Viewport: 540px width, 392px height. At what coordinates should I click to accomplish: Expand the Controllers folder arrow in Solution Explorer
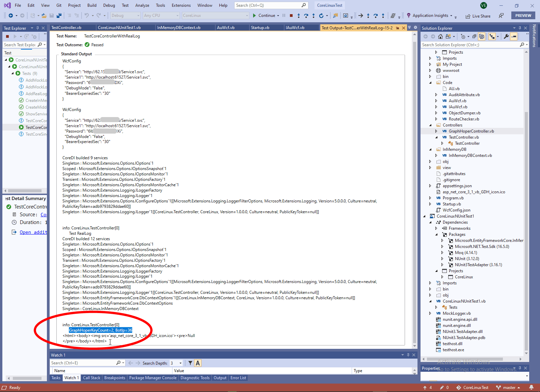[x=430, y=125]
